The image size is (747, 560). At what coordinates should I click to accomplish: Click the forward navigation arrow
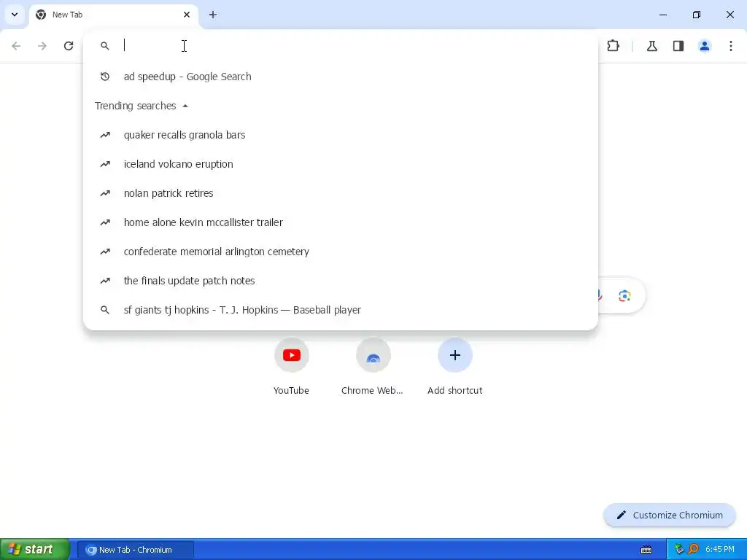click(42, 46)
